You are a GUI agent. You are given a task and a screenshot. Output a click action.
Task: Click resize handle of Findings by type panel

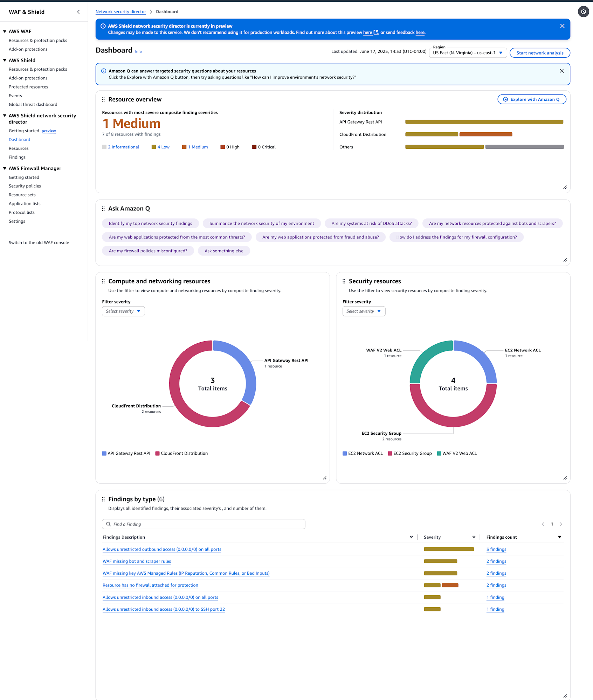pyautogui.click(x=565, y=696)
